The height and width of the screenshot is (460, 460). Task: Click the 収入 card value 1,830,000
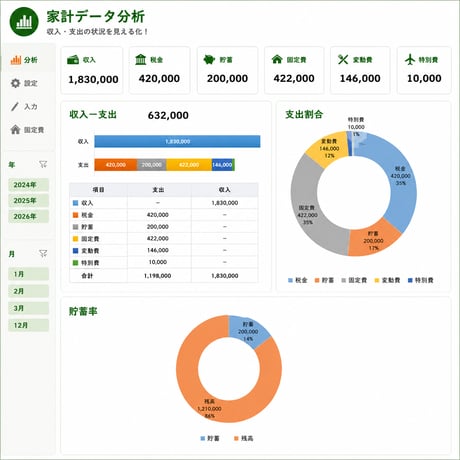[x=93, y=79]
